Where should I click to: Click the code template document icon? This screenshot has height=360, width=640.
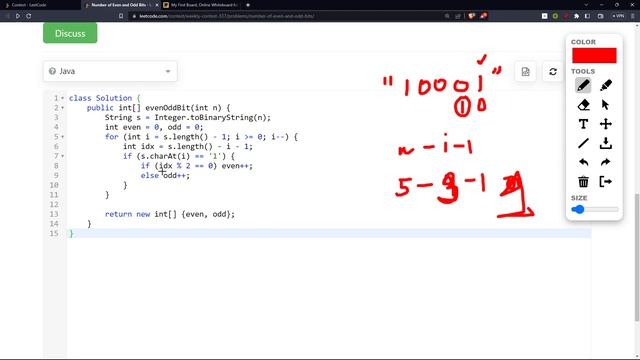[525, 71]
